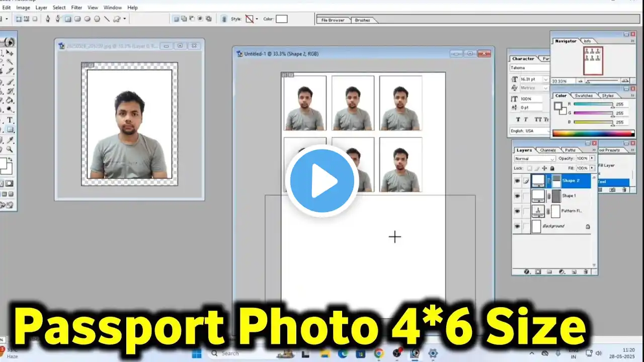Select the Shape 1 layer thumbnail
This screenshot has height=362, width=644.
tap(538, 196)
